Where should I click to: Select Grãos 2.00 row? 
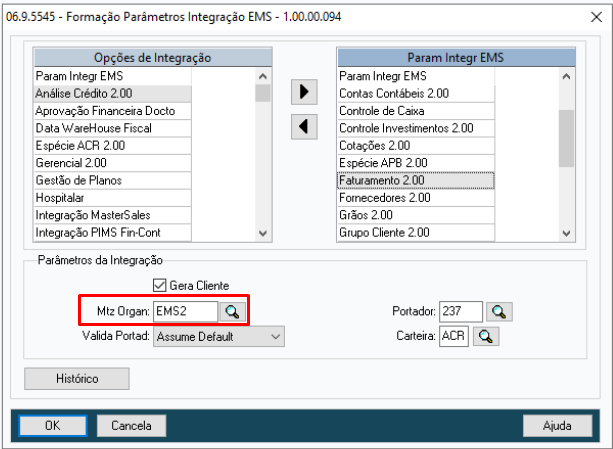tap(416, 215)
